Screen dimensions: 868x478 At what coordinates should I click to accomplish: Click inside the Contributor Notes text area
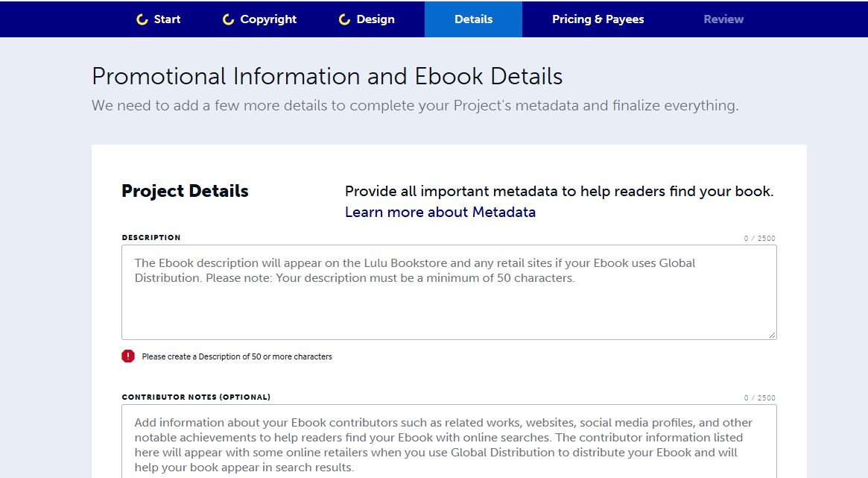447,440
